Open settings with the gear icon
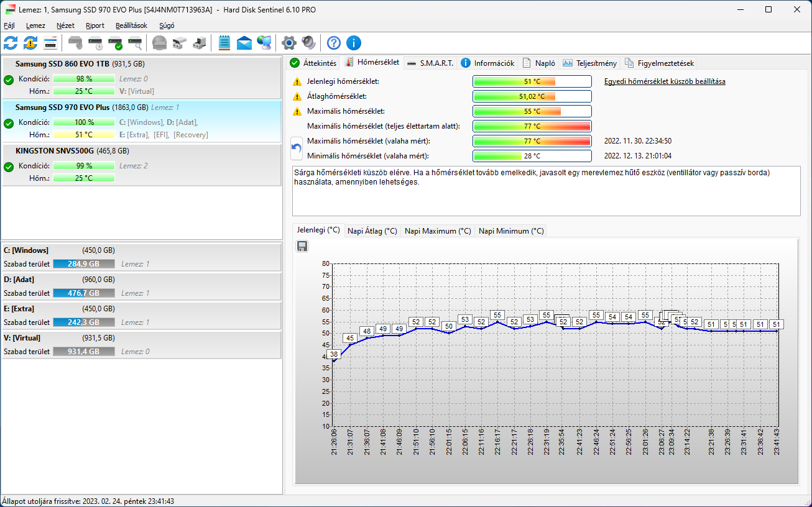Screen dimensions: 812x507 pos(288,43)
